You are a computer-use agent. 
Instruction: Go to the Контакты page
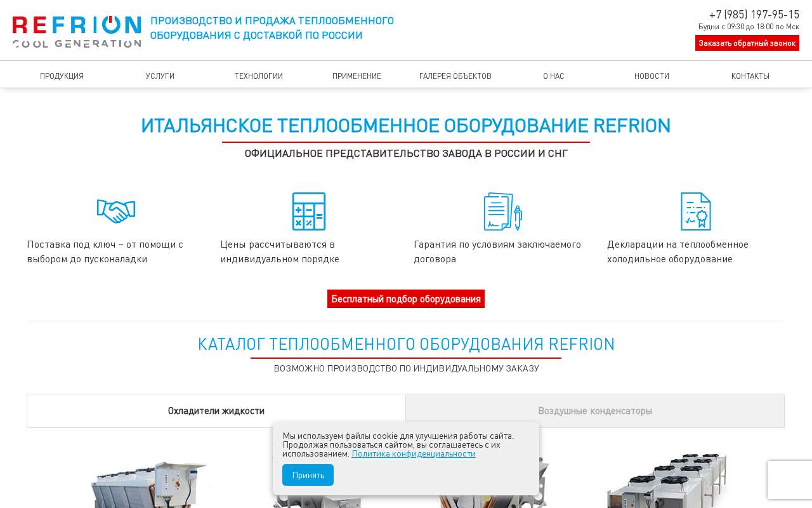(750, 76)
